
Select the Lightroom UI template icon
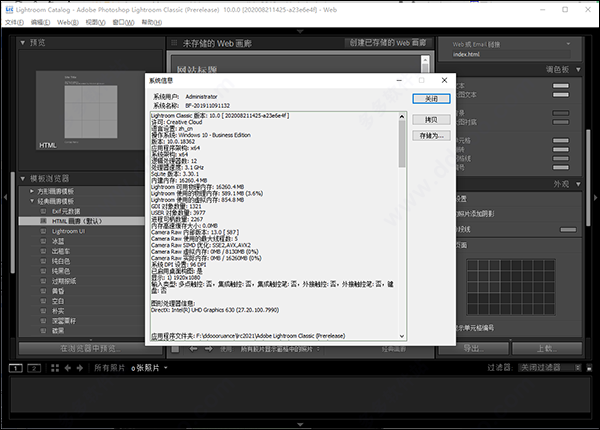44,231
